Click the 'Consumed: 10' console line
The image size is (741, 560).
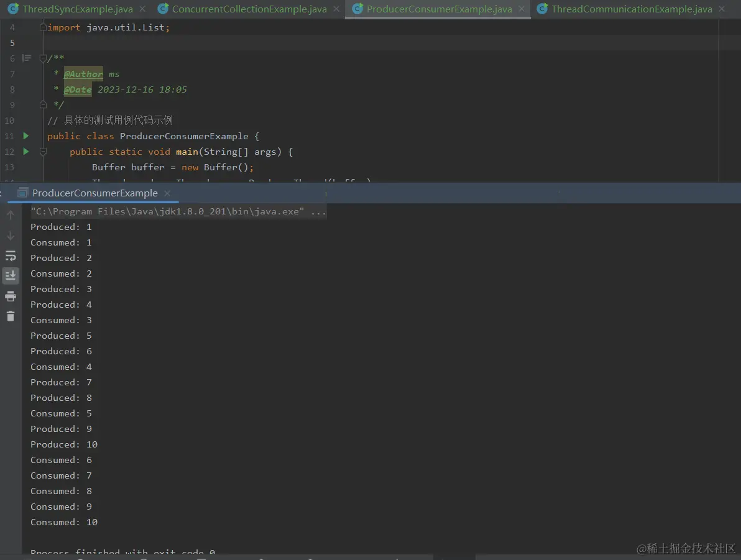click(x=64, y=522)
